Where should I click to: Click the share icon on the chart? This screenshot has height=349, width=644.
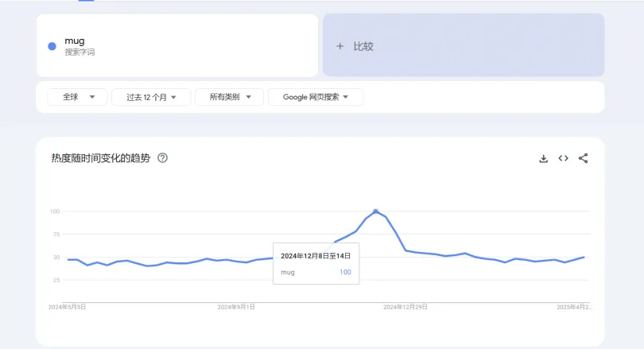coord(583,158)
